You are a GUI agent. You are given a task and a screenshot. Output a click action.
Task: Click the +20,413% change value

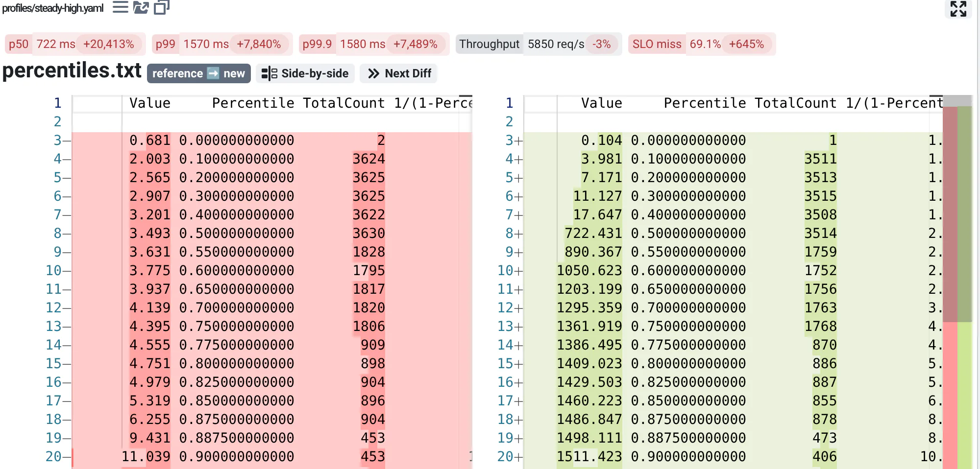(x=109, y=44)
